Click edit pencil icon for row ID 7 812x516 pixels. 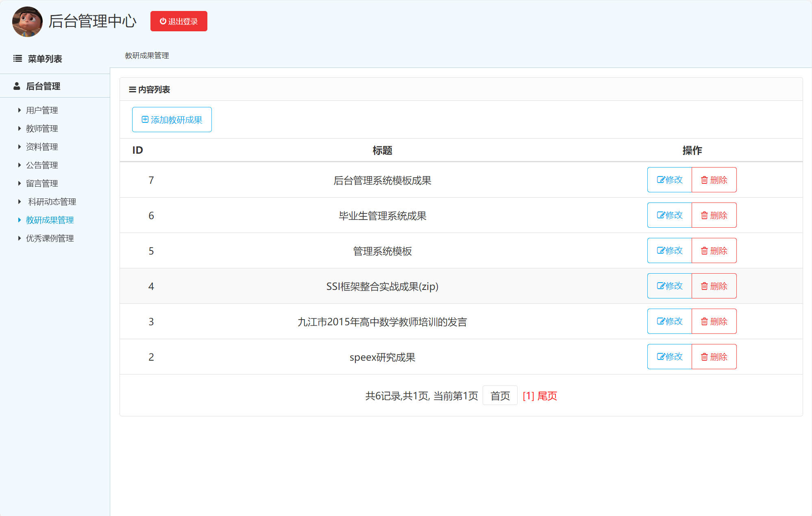pos(661,180)
